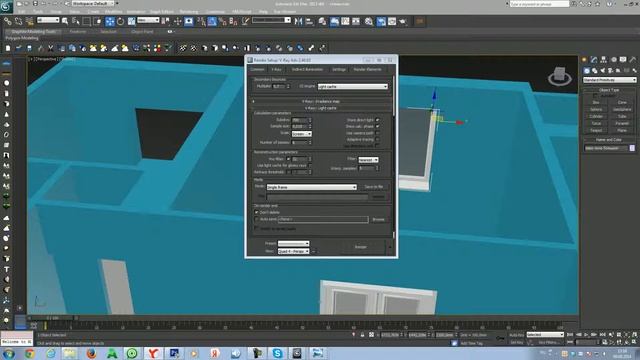Enable the Use camera path checkbox

pos(378,133)
